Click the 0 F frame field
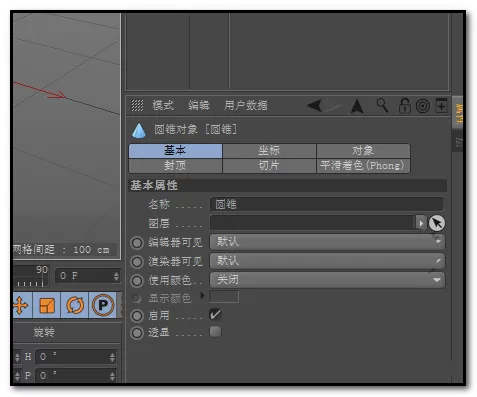477x397 pixels. 85,276
